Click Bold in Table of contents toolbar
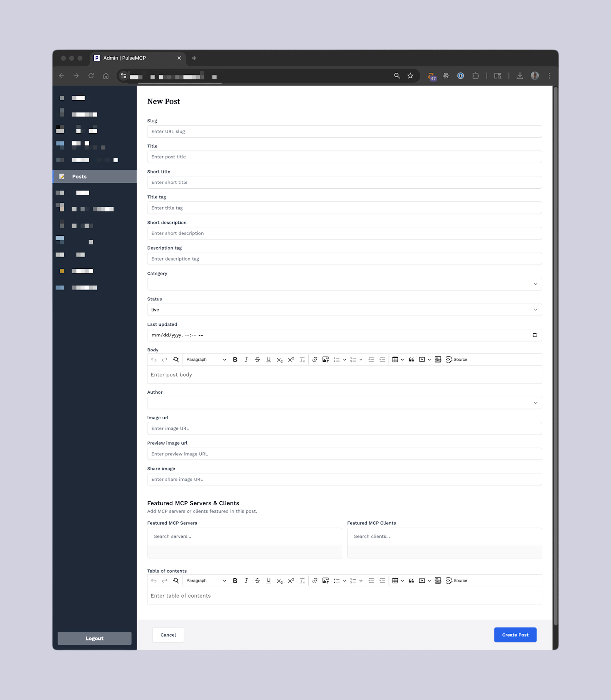Screen dimensions: 611x700 (x=235, y=581)
